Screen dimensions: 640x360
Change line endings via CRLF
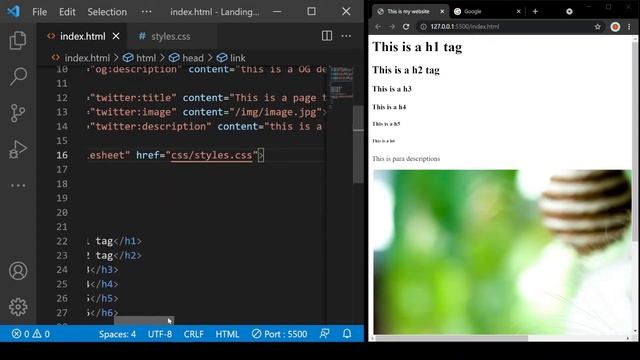(x=193, y=334)
